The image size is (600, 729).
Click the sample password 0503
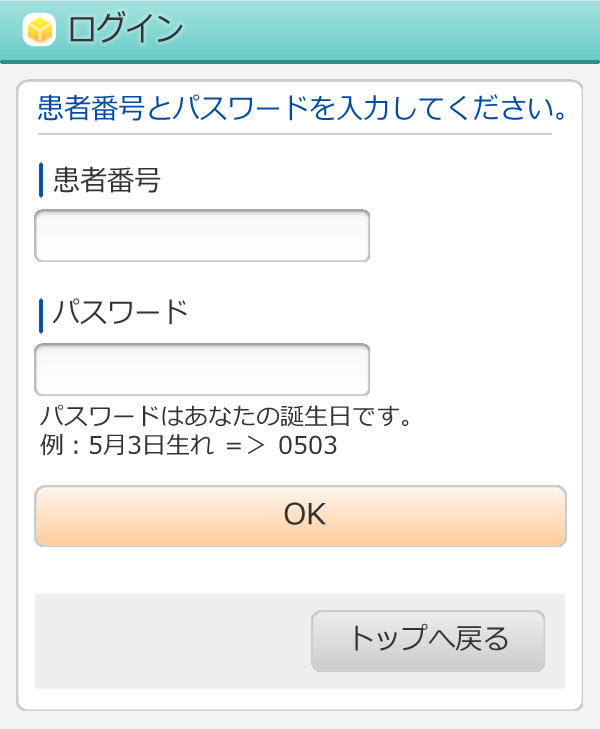pyautogui.click(x=308, y=446)
